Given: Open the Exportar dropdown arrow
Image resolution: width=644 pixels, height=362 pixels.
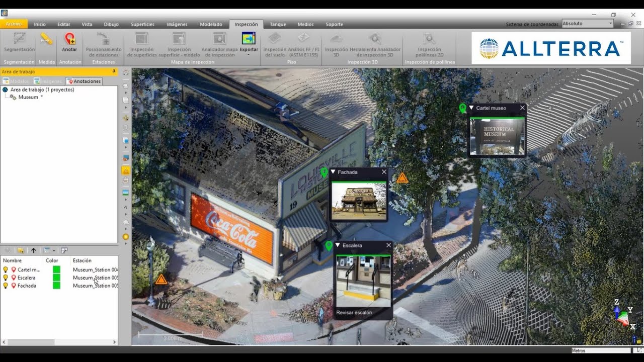Looking at the screenshot, I should [x=249, y=54].
